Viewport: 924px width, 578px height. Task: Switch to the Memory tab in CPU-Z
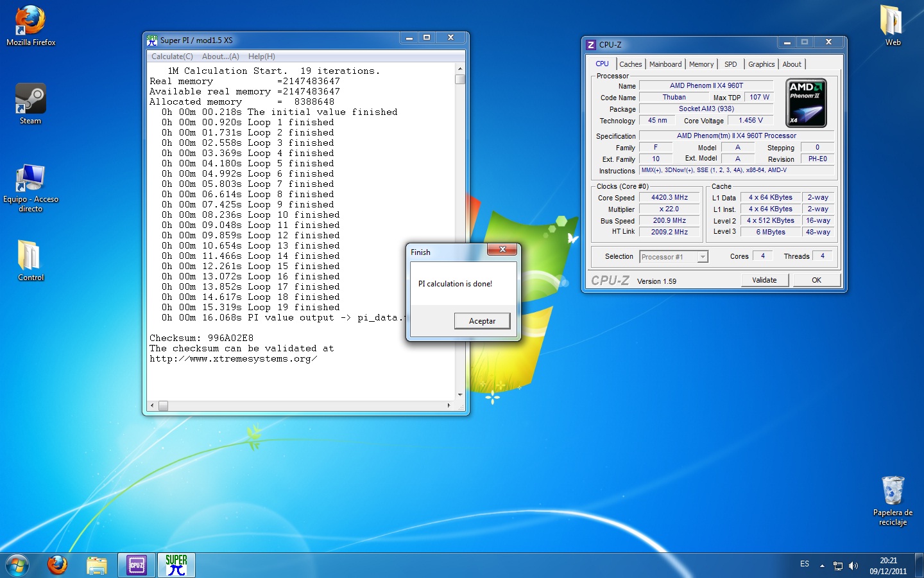point(701,64)
